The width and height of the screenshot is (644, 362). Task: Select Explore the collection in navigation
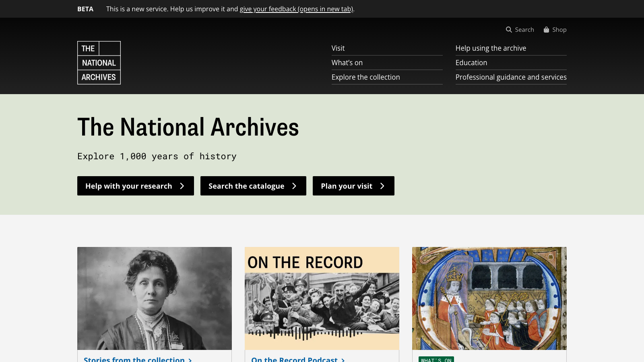(x=365, y=77)
